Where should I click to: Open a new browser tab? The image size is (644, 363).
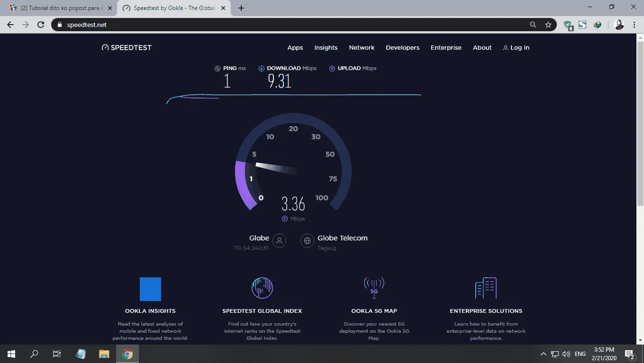241,8
